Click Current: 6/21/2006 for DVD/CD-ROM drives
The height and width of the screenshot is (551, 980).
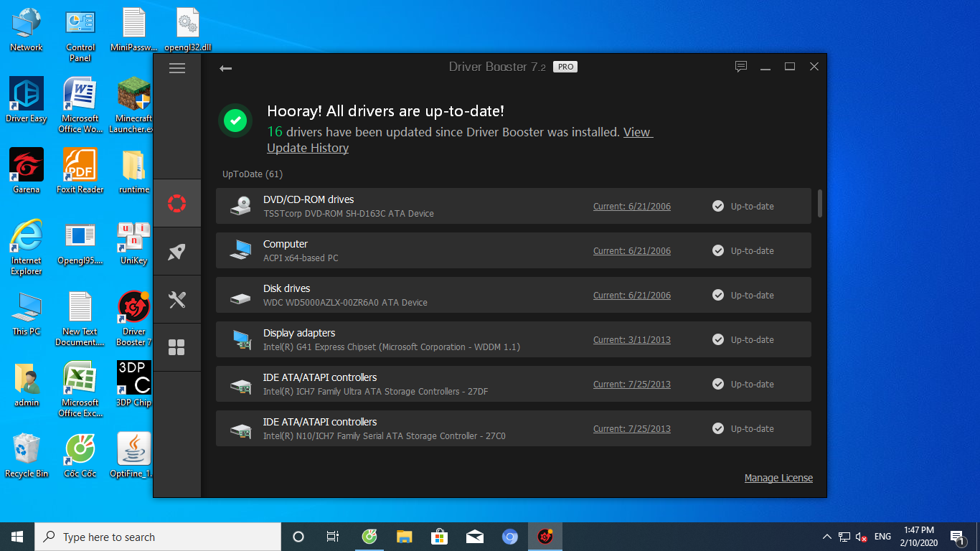point(631,207)
